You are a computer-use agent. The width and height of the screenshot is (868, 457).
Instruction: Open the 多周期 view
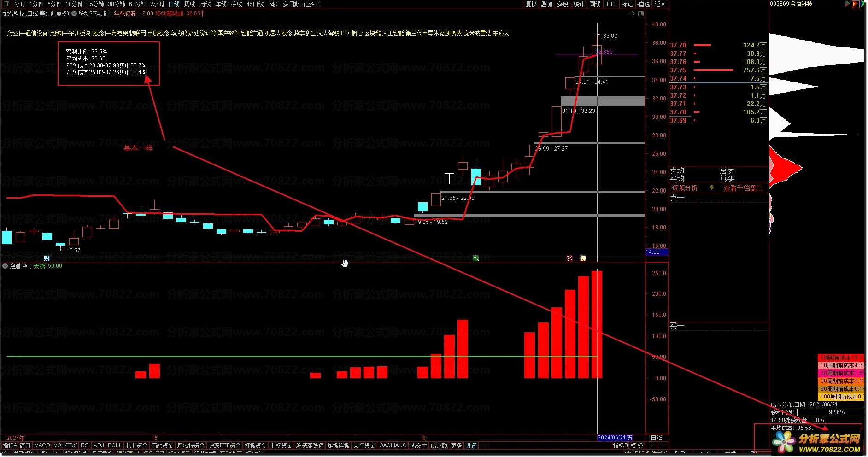click(291, 4)
